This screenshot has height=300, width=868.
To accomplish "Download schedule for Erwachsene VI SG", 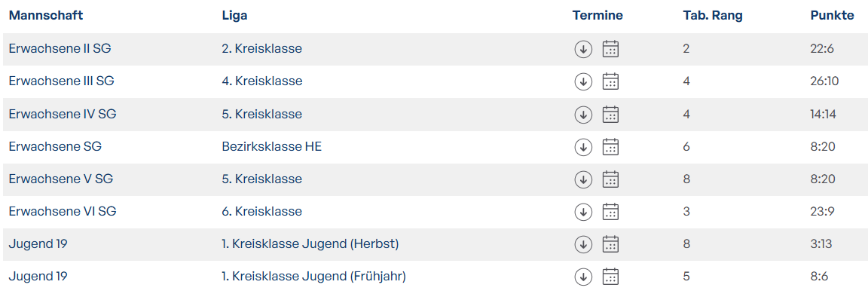I will tap(583, 212).
